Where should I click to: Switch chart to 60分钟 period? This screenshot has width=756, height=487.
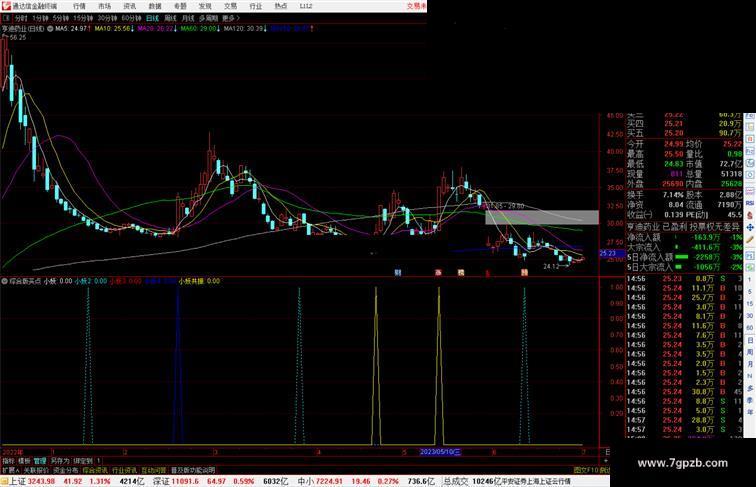click(131, 18)
